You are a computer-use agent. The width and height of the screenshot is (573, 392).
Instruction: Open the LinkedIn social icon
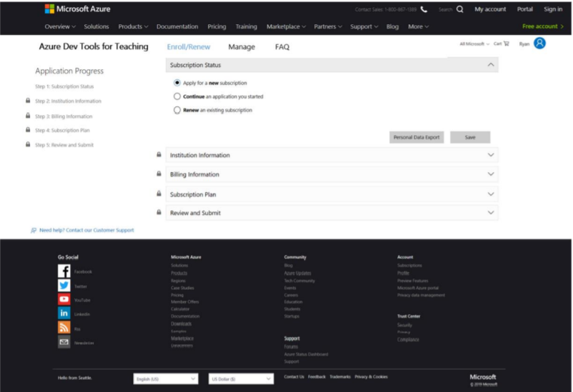[x=64, y=313]
